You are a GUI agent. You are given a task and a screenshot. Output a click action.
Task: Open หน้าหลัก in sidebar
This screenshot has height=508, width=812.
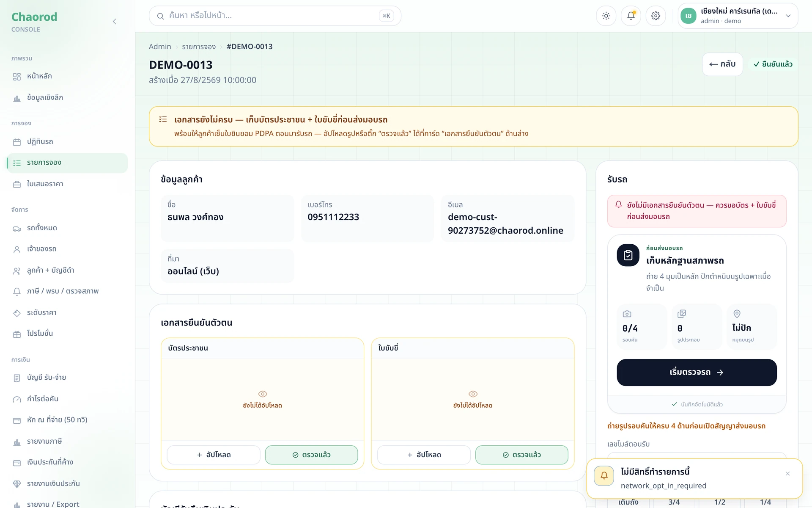click(x=68, y=76)
